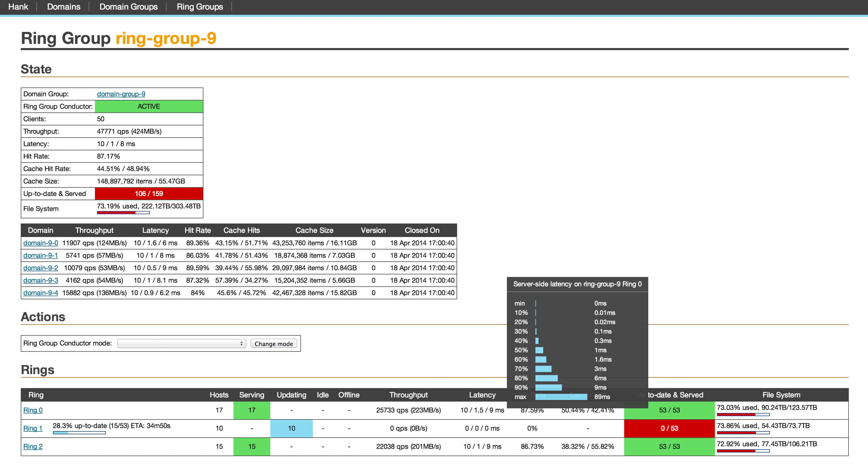Open domain-9-0 link in domain table
This screenshot has height=467, width=868.
pyautogui.click(x=40, y=243)
